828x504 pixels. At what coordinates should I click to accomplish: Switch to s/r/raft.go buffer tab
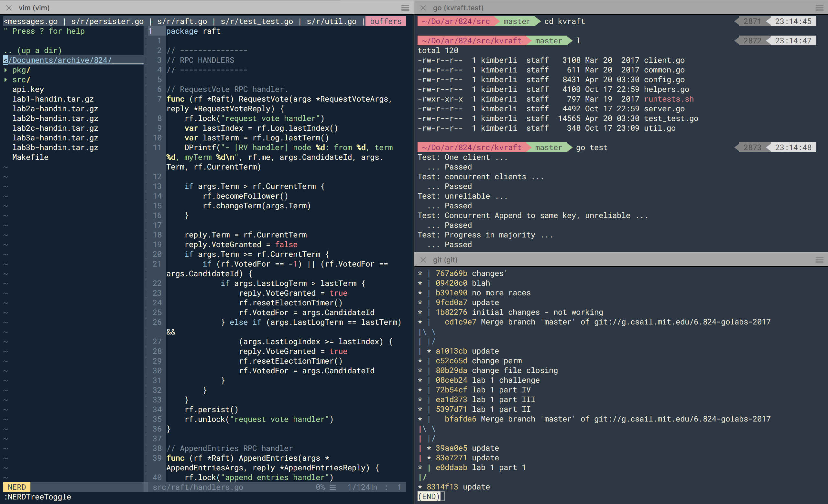coord(182,21)
